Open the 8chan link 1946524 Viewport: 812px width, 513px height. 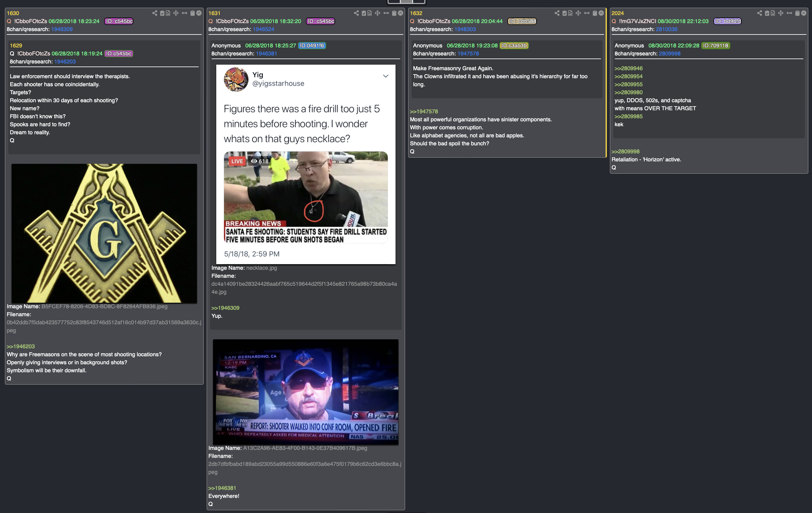click(x=263, y=29)
